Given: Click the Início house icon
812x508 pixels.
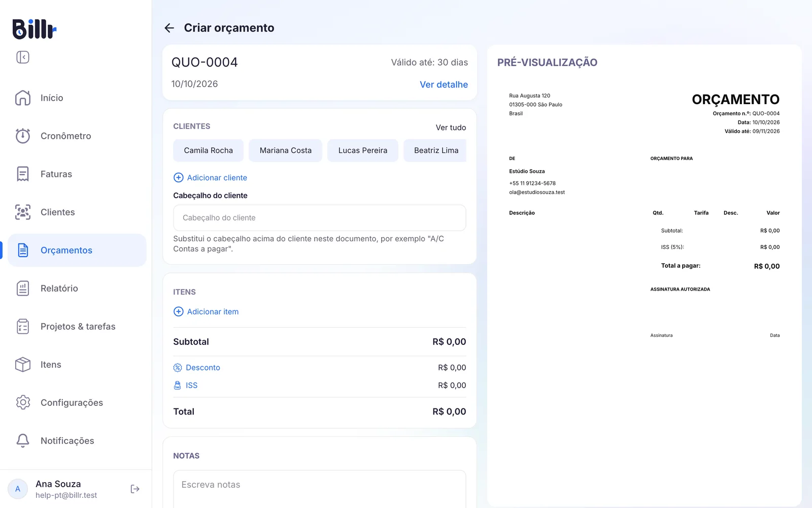Looking at the screenshot, I should coord(23,98).
